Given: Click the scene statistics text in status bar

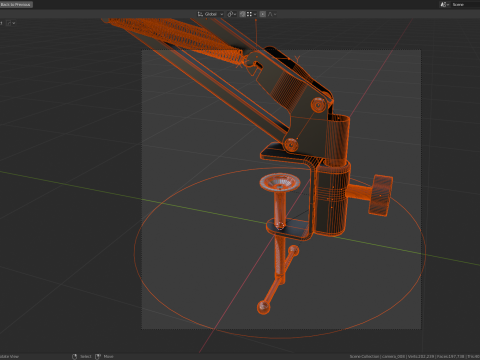Looking at the screenshot, I should (415, 356).
